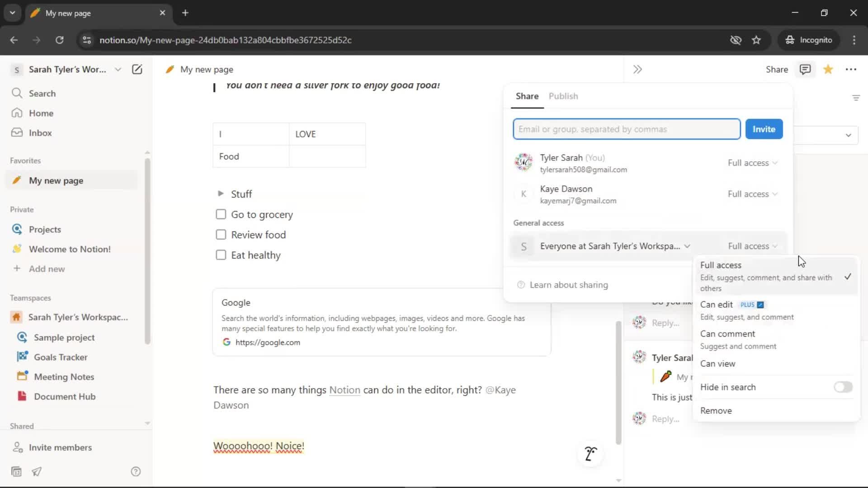Toggle Hide in search switch
Screen dimensions: 868x488
pyautogui.click(x=843, y=387)
